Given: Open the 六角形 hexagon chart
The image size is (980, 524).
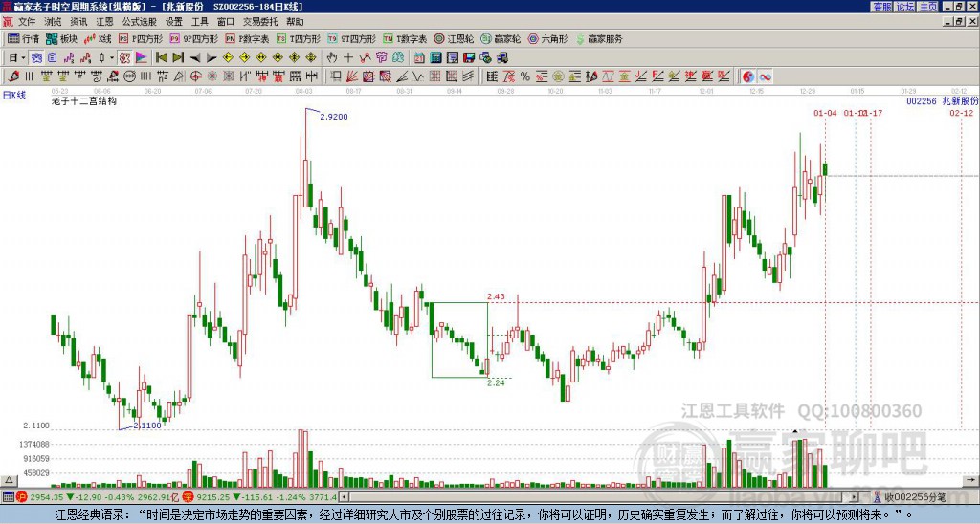Looking at the screenshot, I should 548,38.
